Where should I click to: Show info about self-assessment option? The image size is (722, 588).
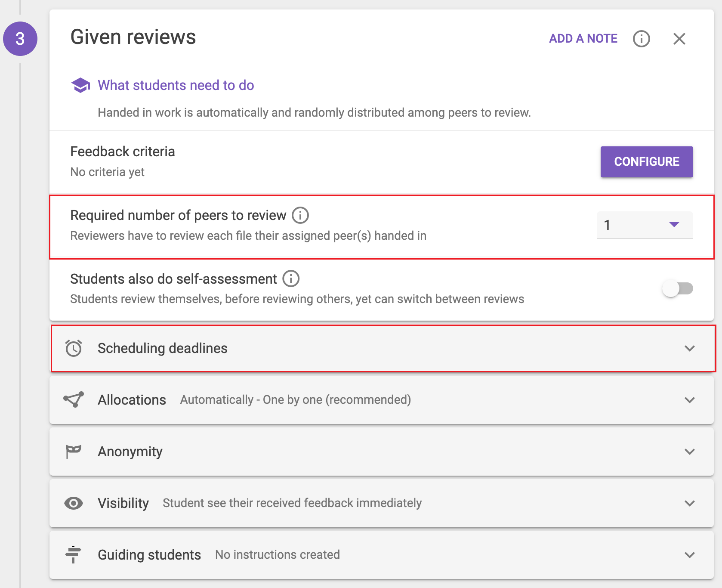coord(291,279)
